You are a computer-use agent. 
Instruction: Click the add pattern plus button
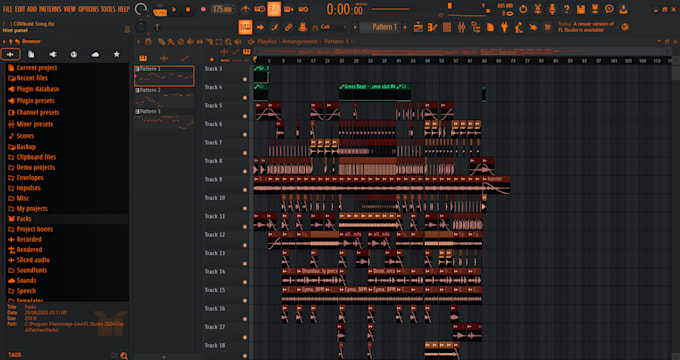pyautogui.click(x=405, y=27)
